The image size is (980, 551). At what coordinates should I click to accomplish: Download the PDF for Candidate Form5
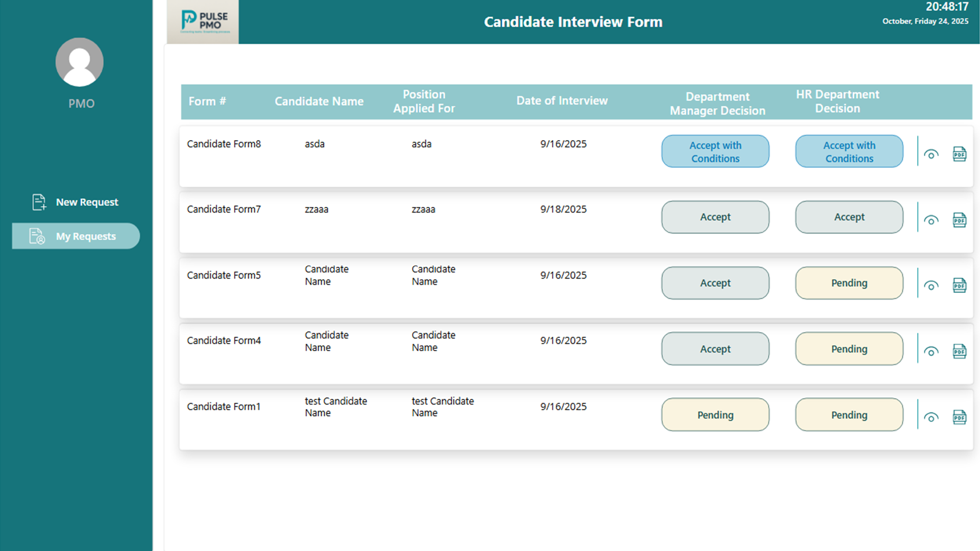coord(959,286)
